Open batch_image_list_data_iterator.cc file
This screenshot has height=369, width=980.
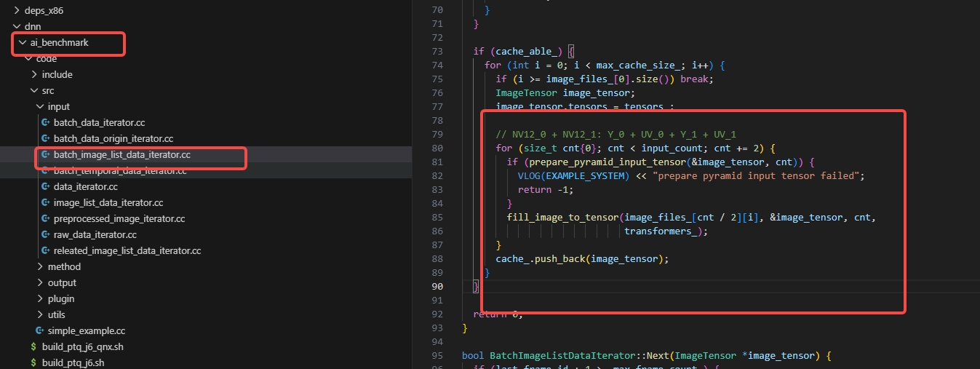pyautogui.click(x=121, y=155)
